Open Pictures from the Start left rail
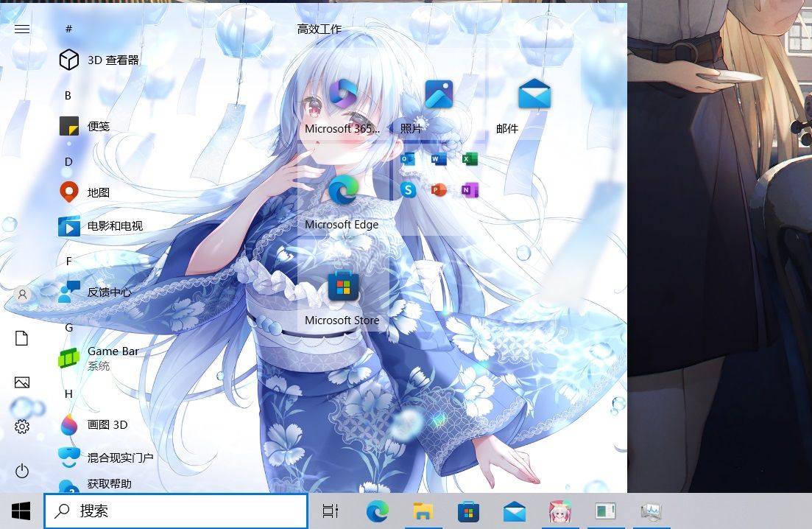 [22, 382]
